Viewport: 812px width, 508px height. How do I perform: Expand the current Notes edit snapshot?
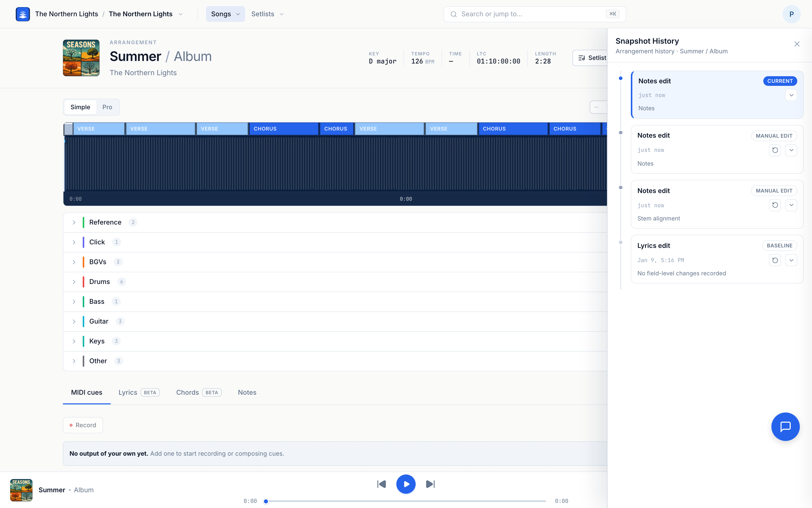click(x=791, y=95)
